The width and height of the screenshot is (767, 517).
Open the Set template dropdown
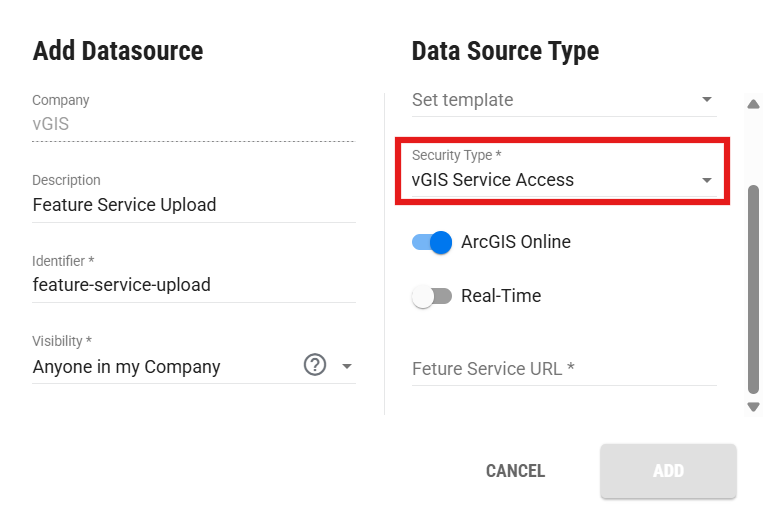point(564,101)
